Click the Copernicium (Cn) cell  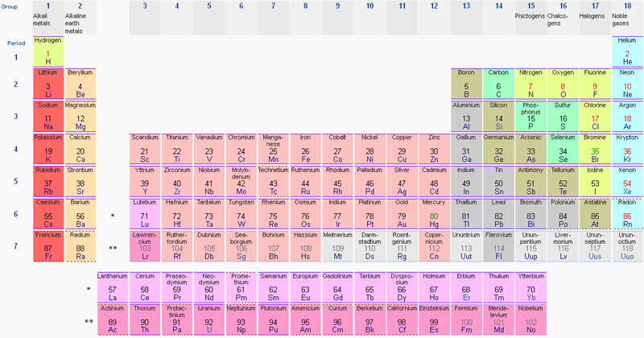pos(434,246)
